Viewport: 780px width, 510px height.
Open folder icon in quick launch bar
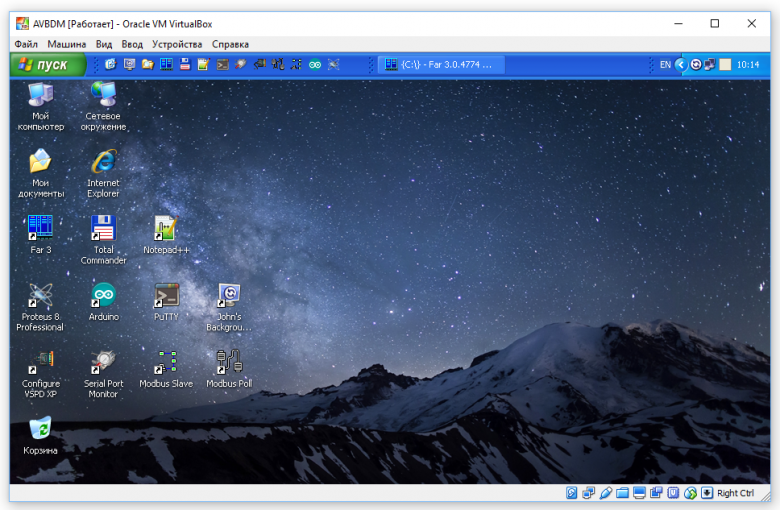(x=148, y=65)
